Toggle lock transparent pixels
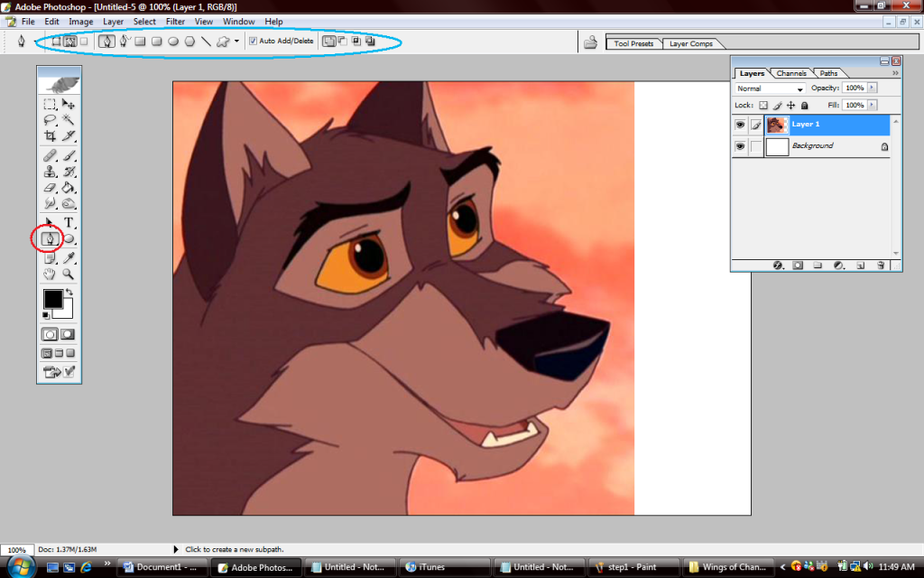The image size is (924, 578). pyautogui.click(x=763, y=106)
